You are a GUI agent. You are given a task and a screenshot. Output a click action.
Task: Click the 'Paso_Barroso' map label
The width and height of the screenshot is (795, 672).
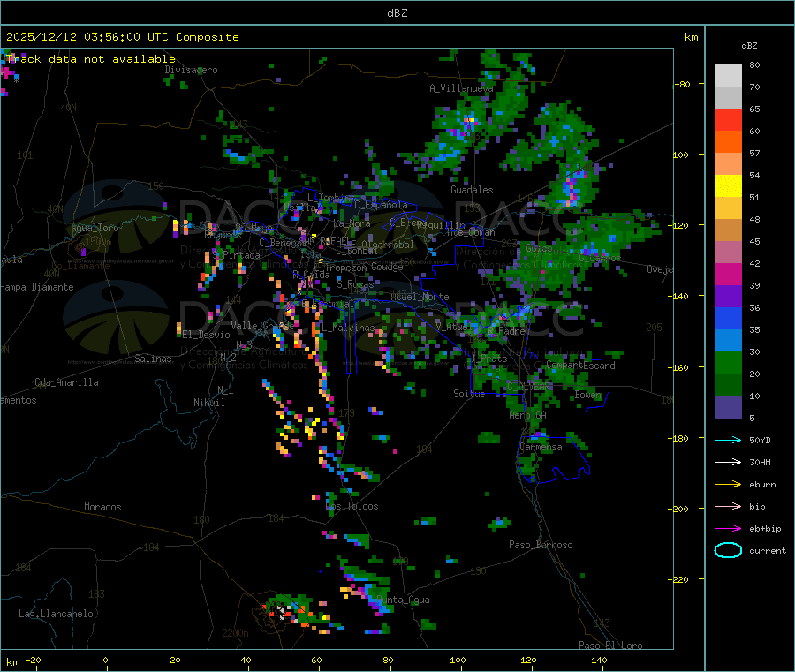pos(541,545)
